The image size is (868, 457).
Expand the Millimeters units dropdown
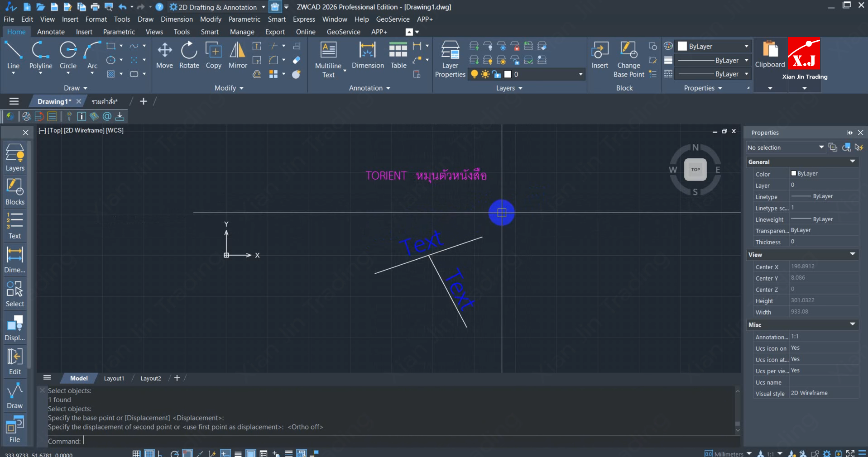749,453
